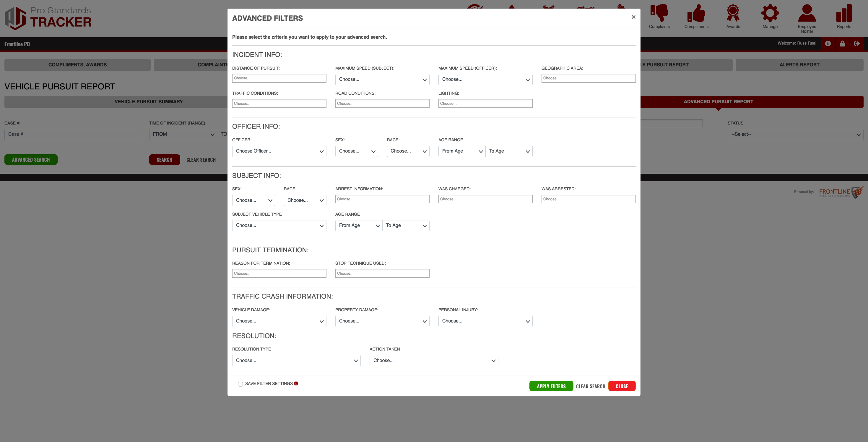Click the lock icon in header bar
868x442 pixels.
point(842,43)
